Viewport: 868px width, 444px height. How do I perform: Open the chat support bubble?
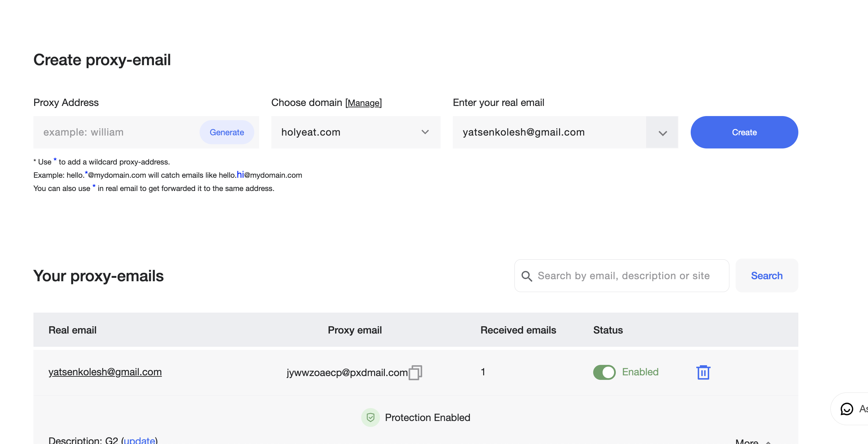846,409
